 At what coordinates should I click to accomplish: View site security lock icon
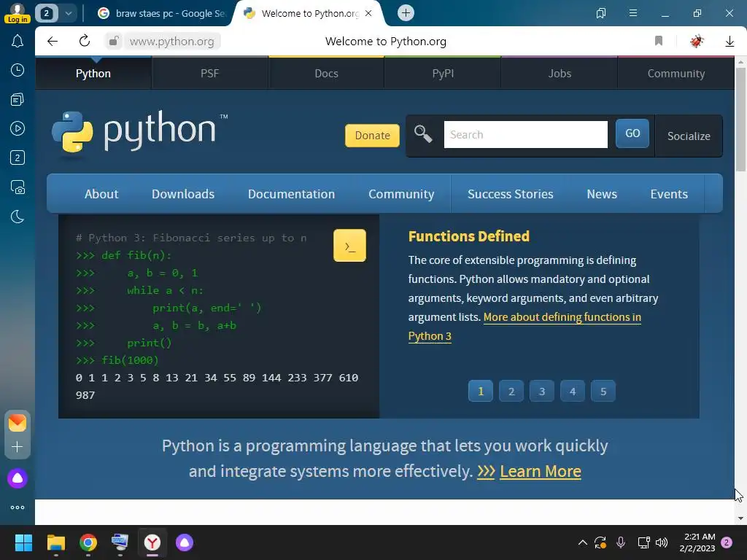click(x=114, y=42)
